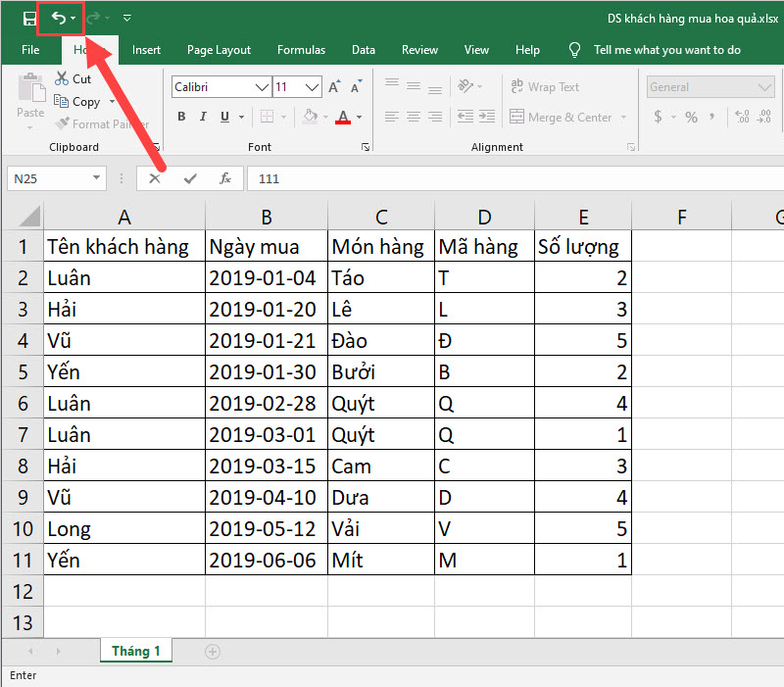
Task: Click the Enter checkmark in the formula bar
Action: [190, 178]
